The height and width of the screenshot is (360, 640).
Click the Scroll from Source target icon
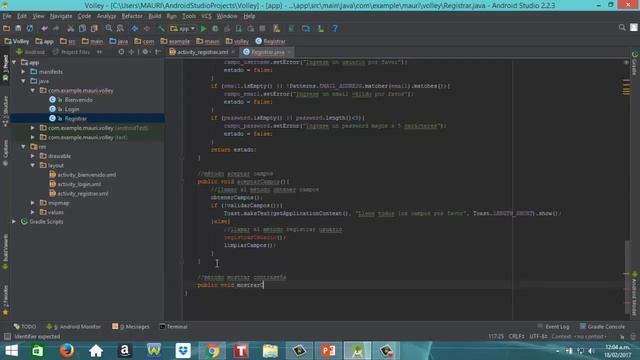click(x=121, y=52)
